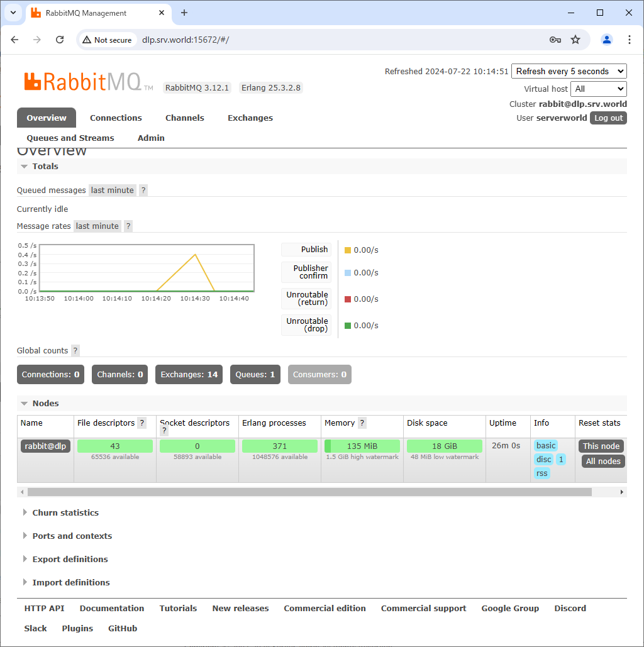Open the Virtual host dropdown
This screenshot has height=647, width=644.
(599, 89)
